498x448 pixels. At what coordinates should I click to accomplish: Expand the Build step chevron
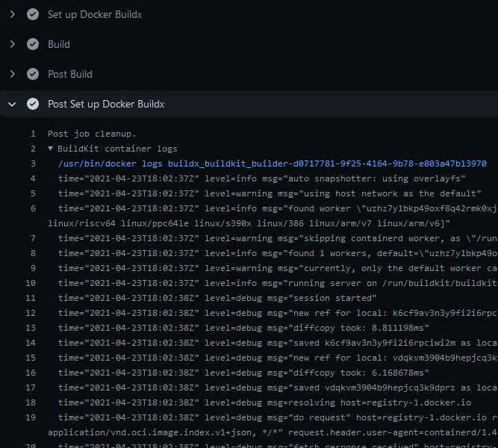coord(12,44)
